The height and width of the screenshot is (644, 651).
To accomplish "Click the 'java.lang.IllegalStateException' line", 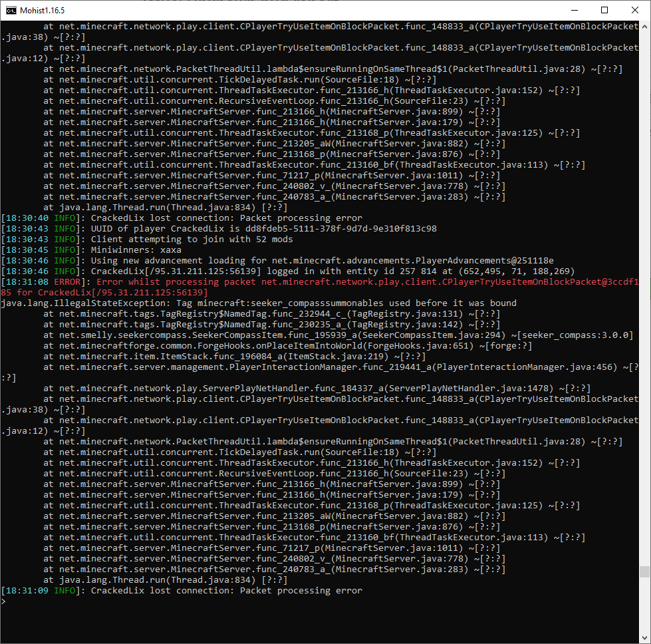I will click(x=259, y=303).
